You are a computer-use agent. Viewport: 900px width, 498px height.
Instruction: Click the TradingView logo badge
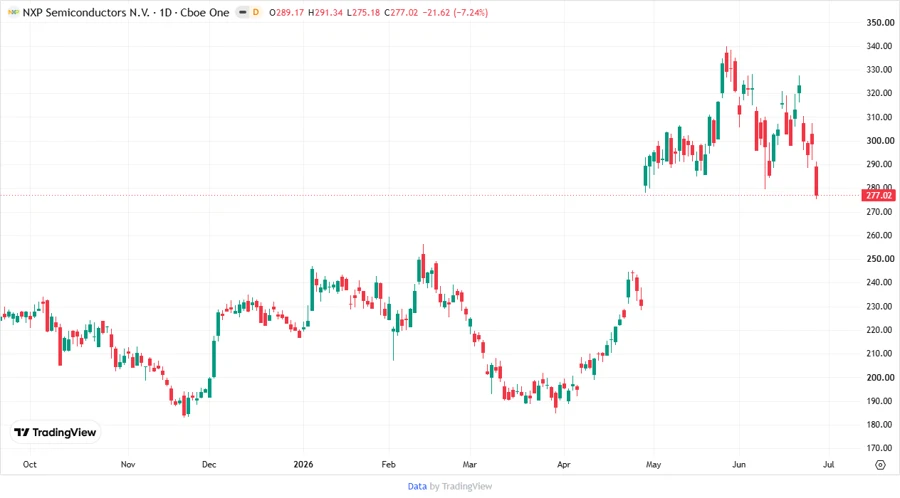click(x=55, y=433)
